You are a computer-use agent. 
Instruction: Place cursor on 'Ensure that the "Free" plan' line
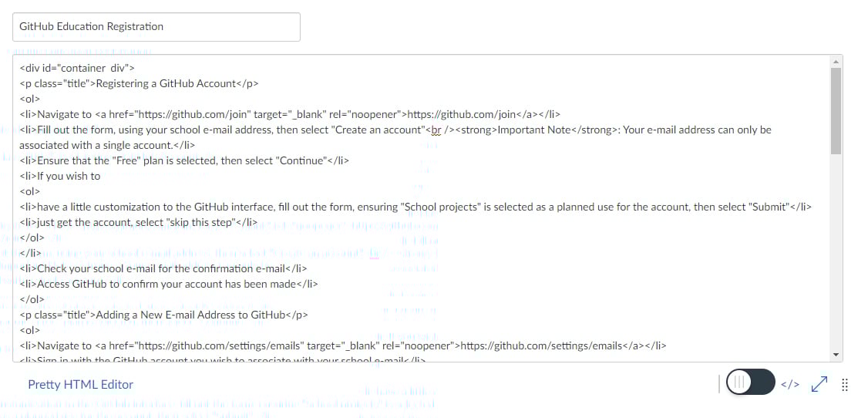click(x=183, y=160)
